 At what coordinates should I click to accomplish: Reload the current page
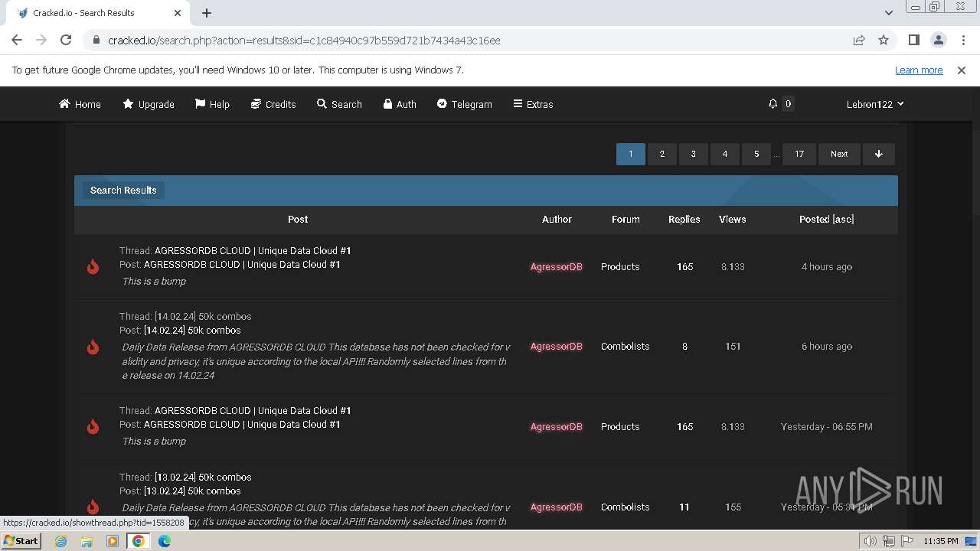[66, 40]
